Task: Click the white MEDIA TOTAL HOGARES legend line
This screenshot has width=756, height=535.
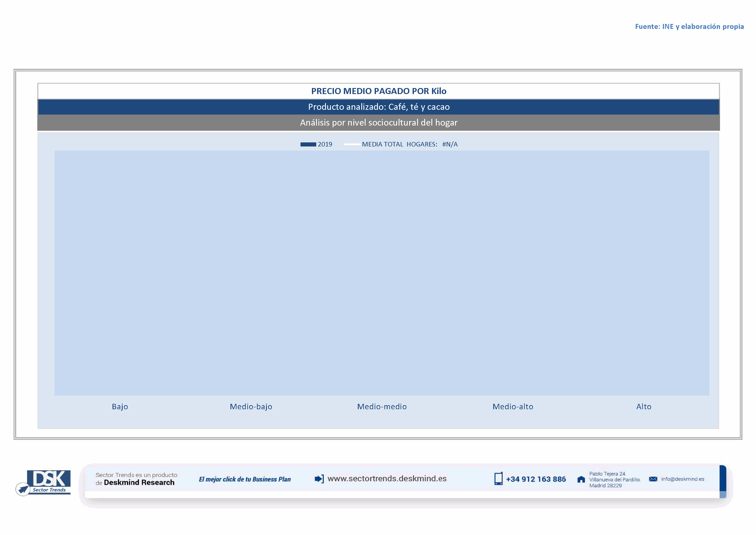Action: coord(352,144)
